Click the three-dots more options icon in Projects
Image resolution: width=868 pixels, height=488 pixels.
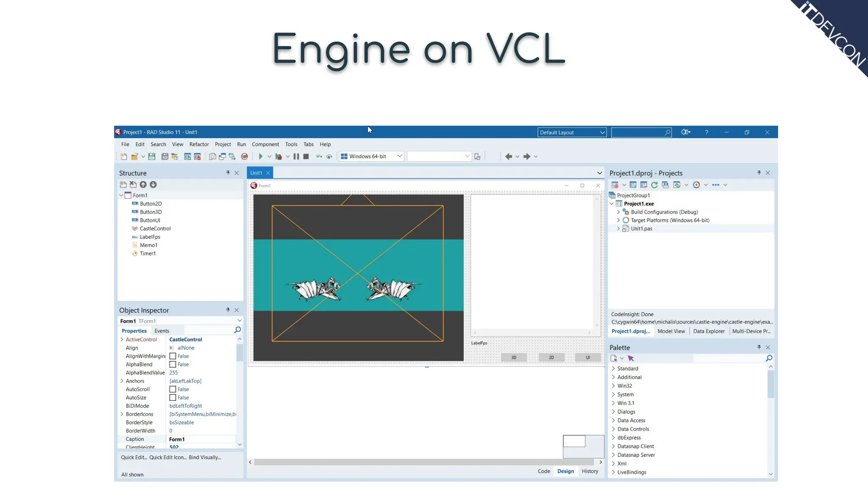coord(716,185)
